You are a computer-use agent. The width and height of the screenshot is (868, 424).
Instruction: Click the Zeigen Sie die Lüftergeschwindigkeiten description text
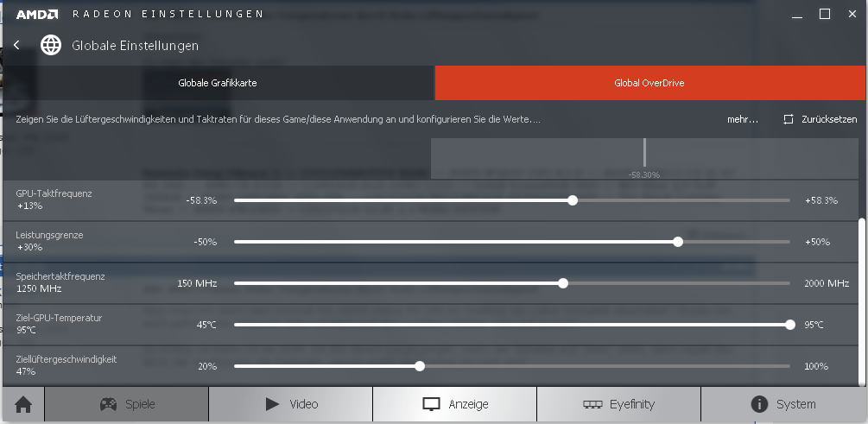pos(278,119)
